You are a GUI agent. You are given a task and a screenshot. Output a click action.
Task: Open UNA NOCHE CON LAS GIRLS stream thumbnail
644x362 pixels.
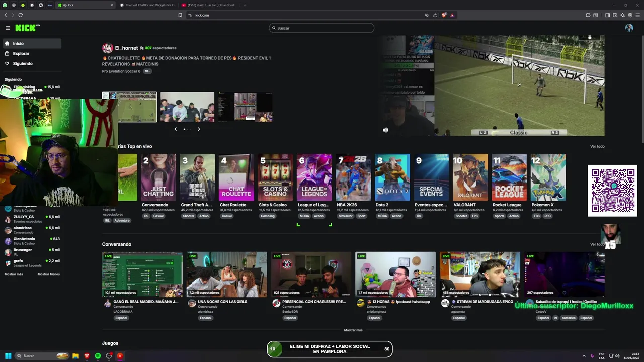point(226,275)
